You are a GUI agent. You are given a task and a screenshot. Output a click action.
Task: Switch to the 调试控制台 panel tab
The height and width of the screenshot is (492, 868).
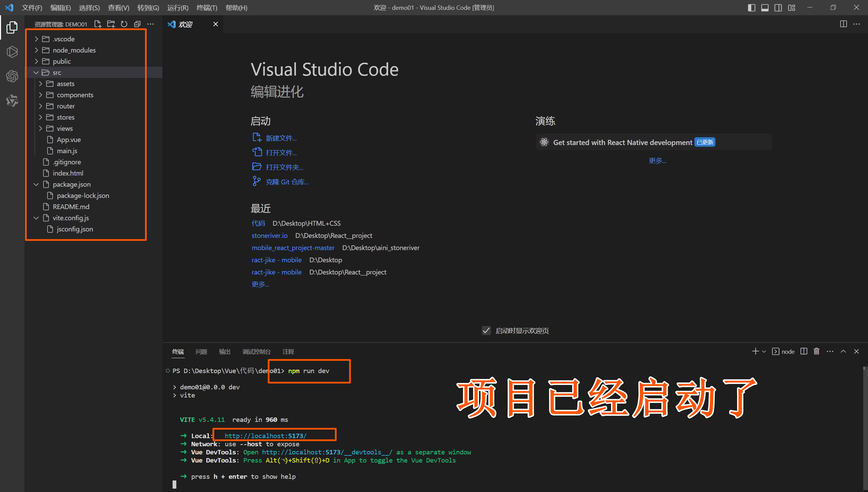[x=257, y=352]
